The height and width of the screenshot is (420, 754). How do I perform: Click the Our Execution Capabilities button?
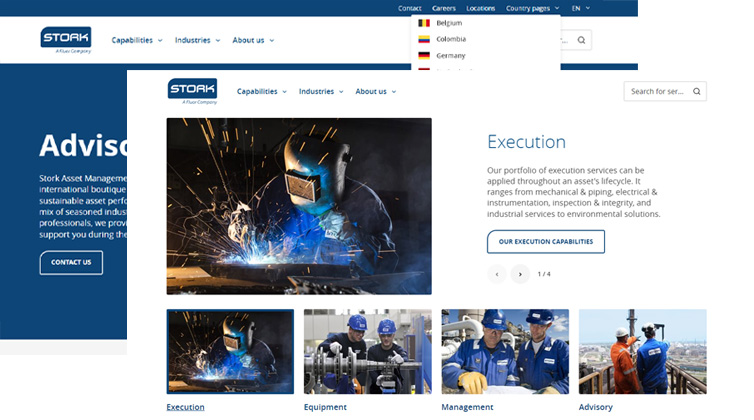545,242
